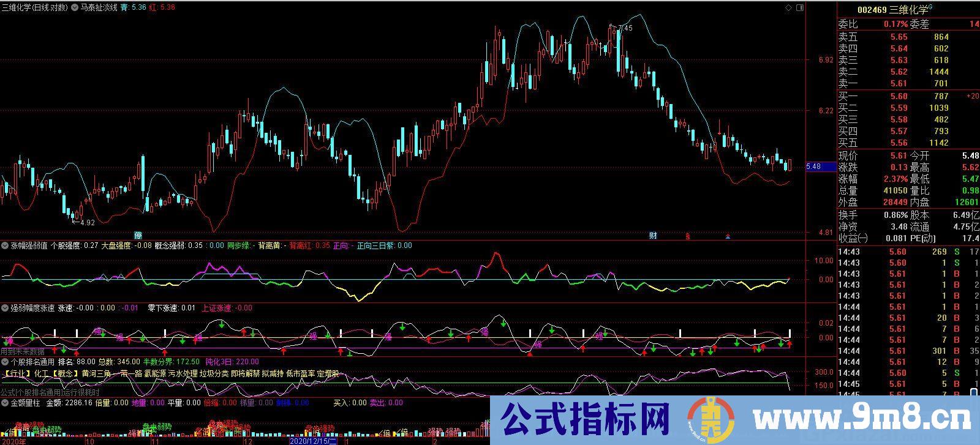Select the 买一 price 5.60 row
This screenshot has width=980, height=445.
[x=908, y=96]
